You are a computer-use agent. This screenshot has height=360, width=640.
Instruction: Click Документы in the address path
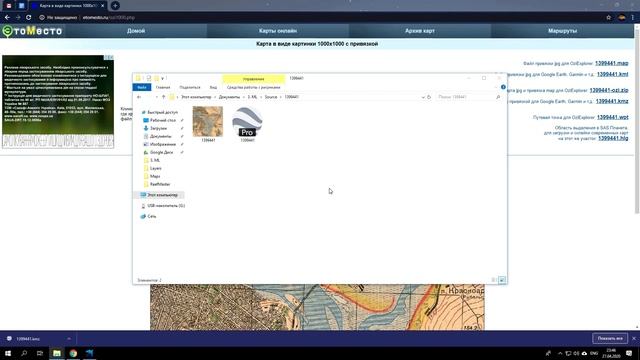pyautogui.click(x=229, y=97)
